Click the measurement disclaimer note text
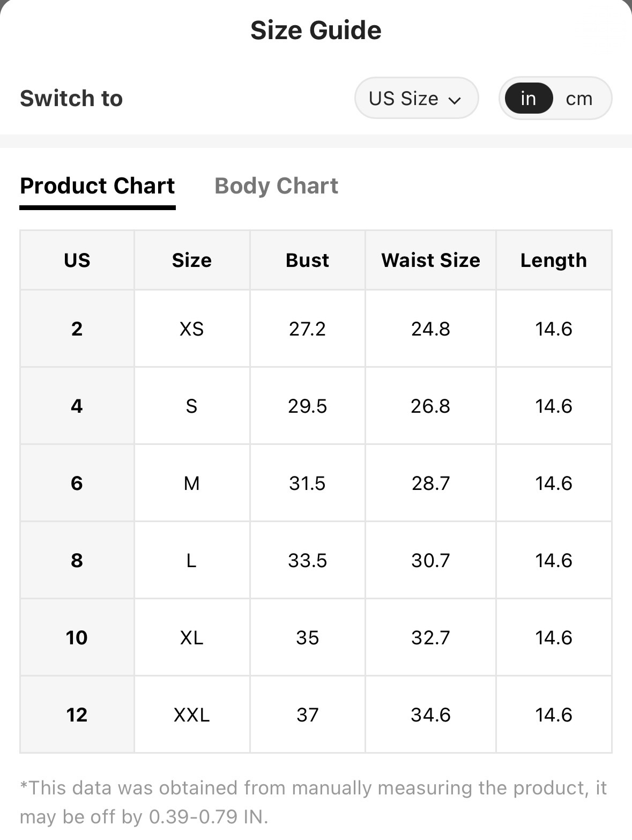 (x=314, y=802)
